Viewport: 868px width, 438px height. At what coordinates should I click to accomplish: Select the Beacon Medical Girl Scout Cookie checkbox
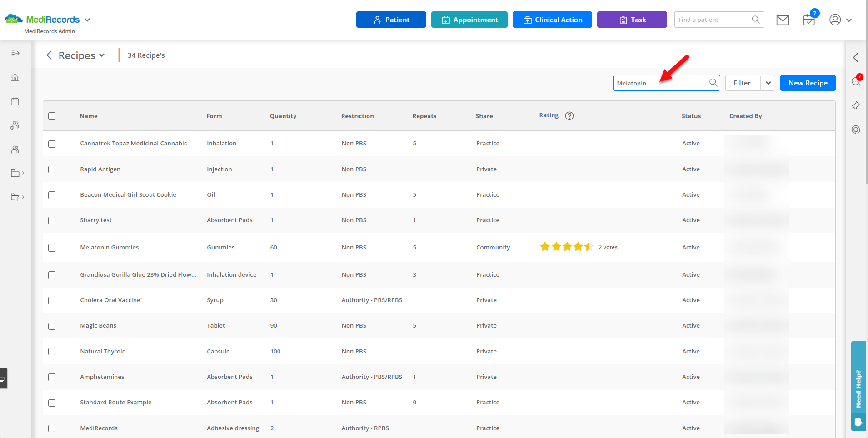52,195
